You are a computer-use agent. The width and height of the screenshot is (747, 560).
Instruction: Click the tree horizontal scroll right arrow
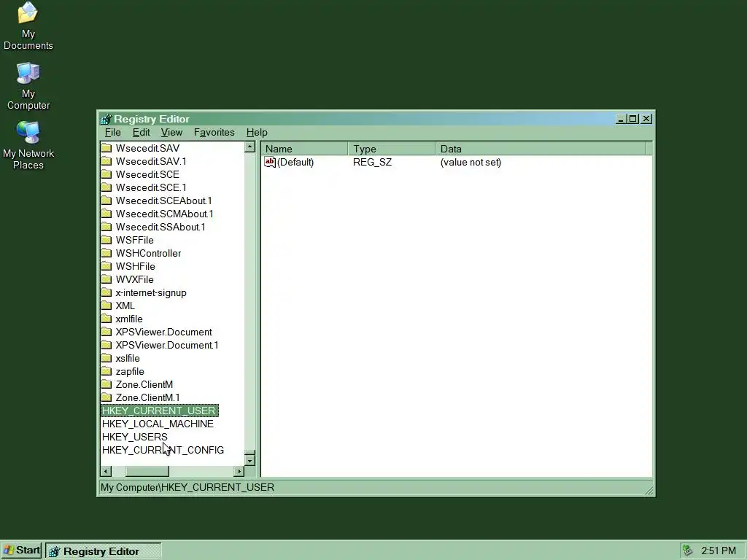tap(239, 472)
